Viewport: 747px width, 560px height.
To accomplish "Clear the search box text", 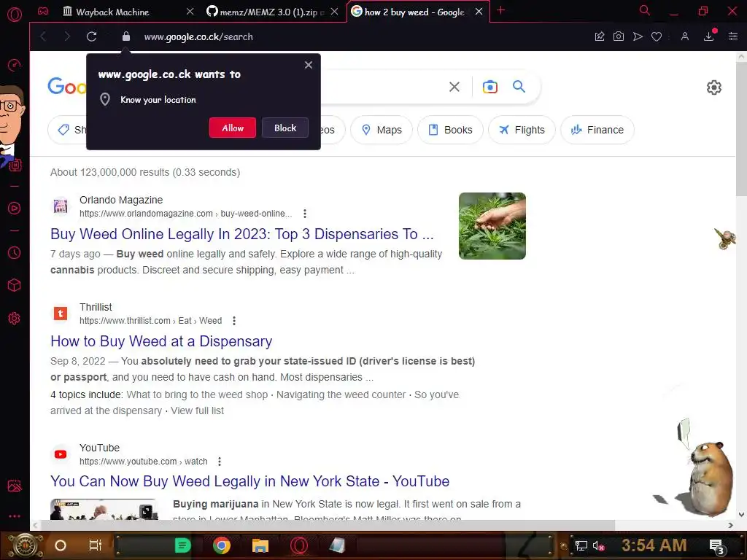I will coord(454,87).
